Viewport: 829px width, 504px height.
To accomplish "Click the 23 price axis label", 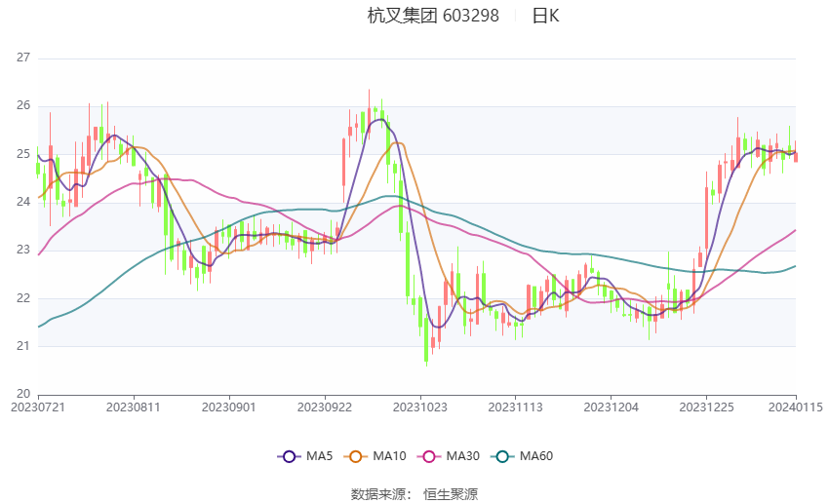I will pyautogui.click(x=23, y=250).
